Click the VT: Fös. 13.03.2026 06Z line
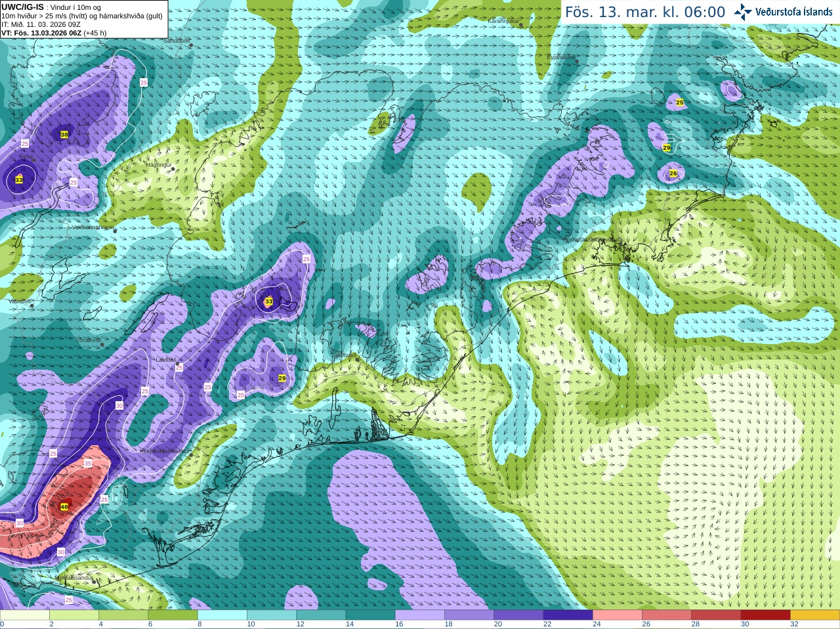The width and height of the screenshot is (840, 629). 54,33
